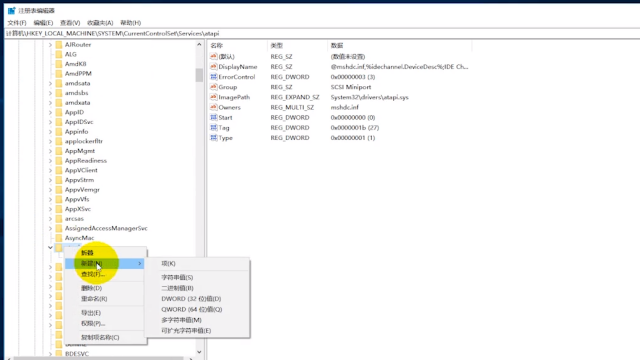Expand the BDESVC tree node

[x=50, y=354]
